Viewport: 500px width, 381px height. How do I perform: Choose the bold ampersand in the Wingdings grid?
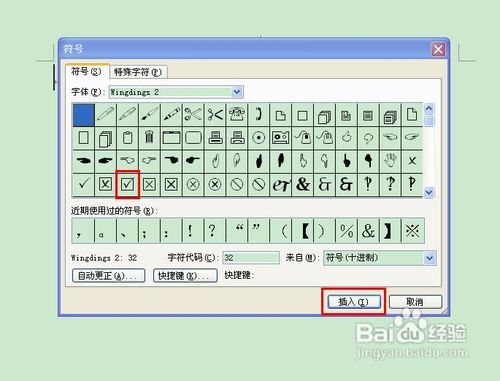[302, 184]
